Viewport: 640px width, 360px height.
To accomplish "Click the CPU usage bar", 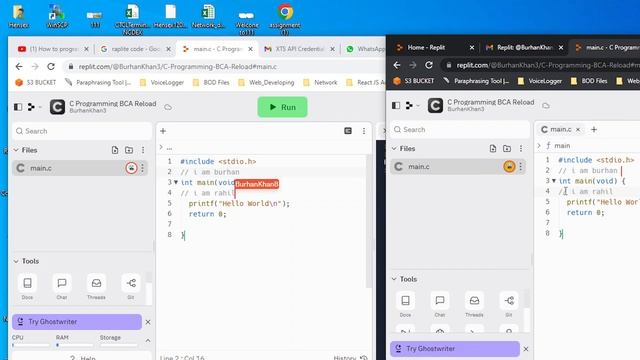I will click(31, 345).
